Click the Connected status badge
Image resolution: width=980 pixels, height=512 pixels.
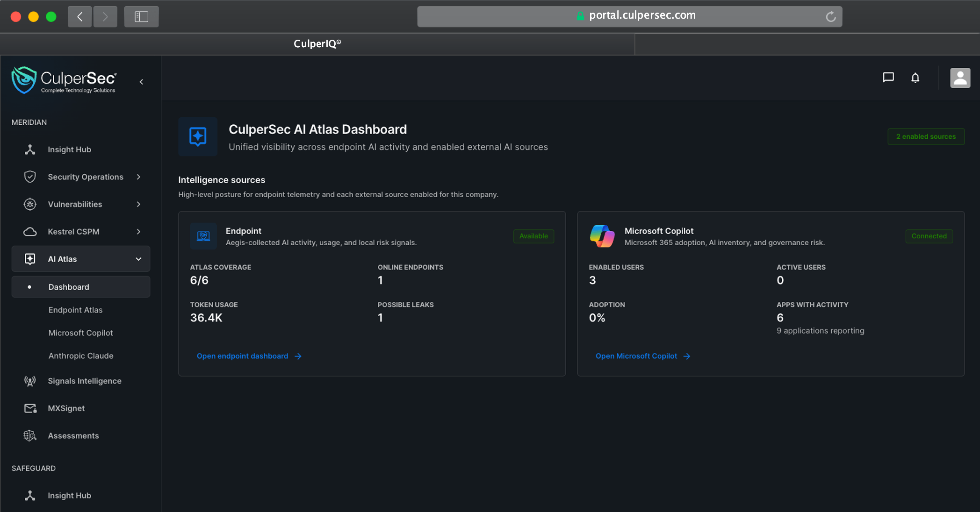pos(929,236)
